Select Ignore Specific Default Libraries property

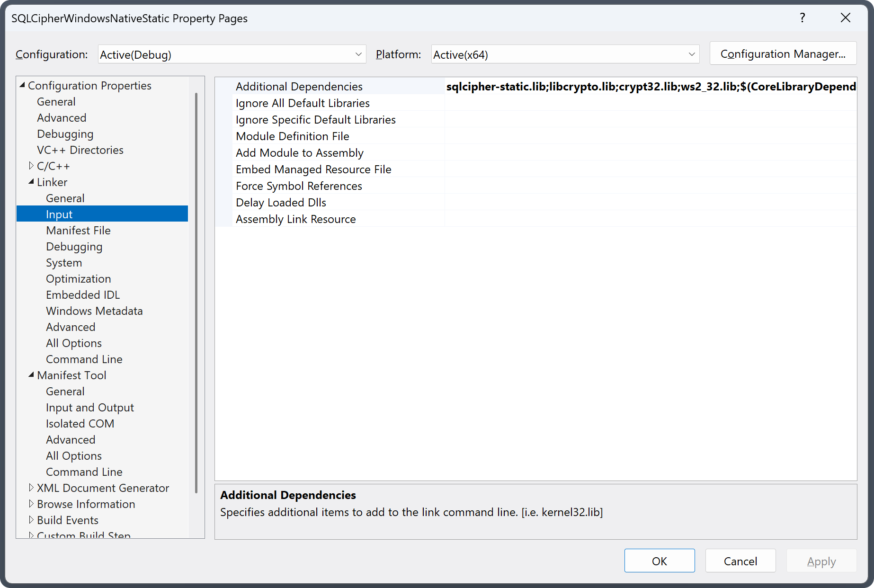[x=316, y=120]
